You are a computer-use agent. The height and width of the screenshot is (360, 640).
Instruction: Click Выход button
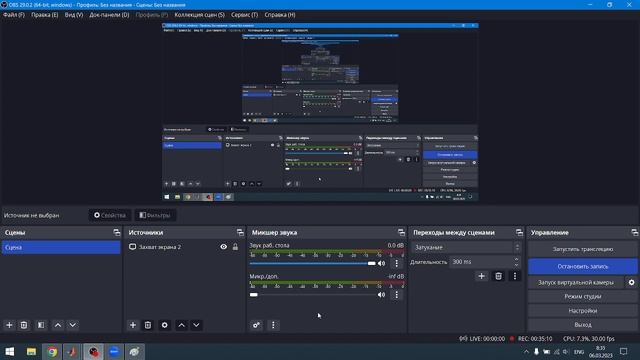[582, 325]
